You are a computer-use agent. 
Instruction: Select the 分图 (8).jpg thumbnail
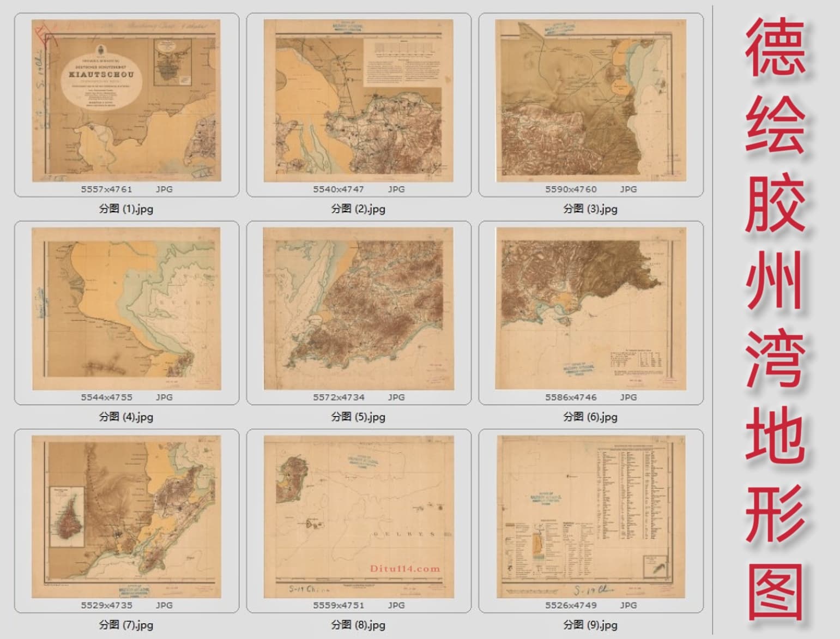[358, 516]
